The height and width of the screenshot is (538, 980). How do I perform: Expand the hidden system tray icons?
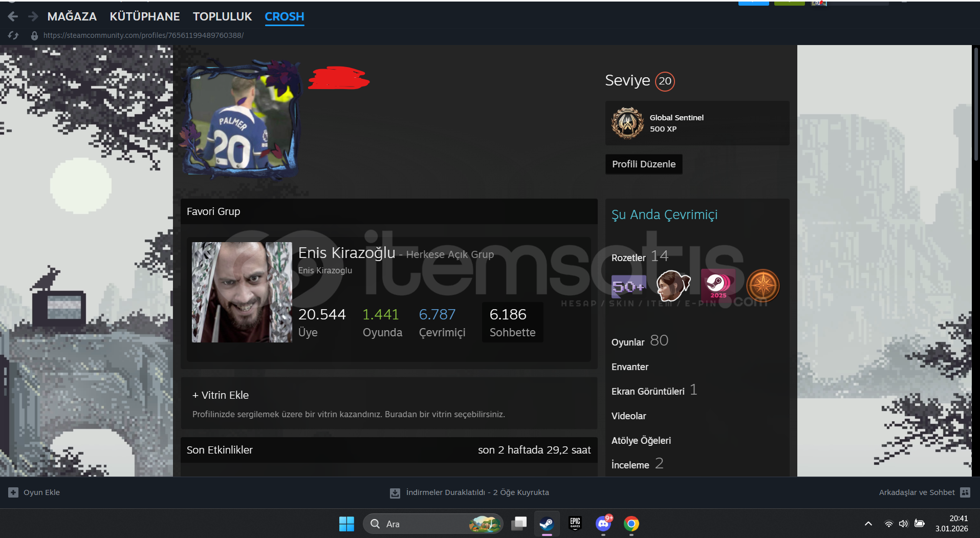click(x=868, y=524)
